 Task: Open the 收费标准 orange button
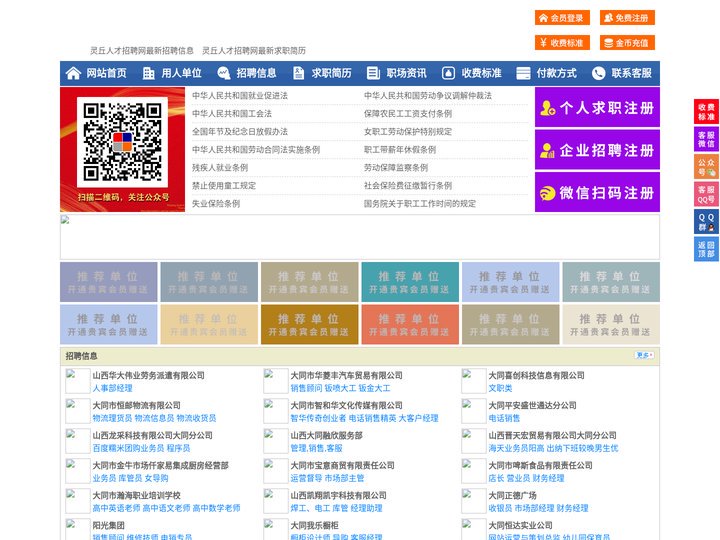click(562, 43)
